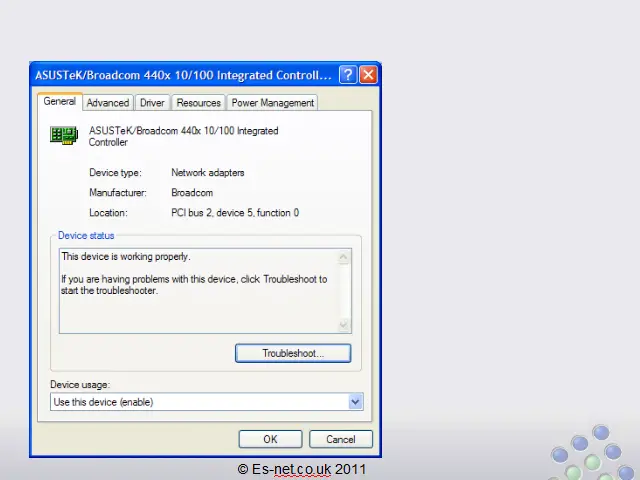Open the Power Management tab
640x480 pixels.
pyautogui.click(x=273, y=103)
